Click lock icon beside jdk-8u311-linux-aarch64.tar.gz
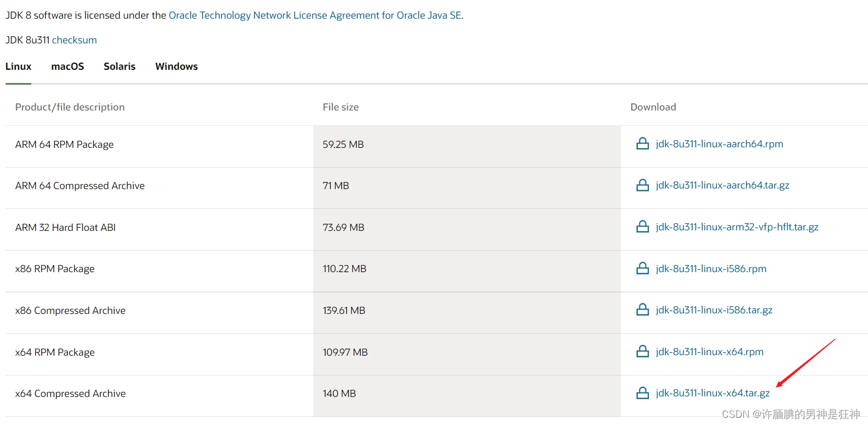This screenshot has width=868, height=425. click(x=642, y=185)
